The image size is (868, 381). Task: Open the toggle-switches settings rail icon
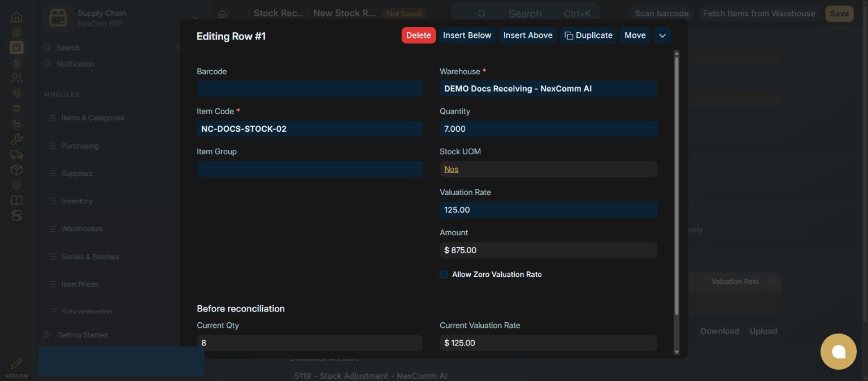click(16, 215)
